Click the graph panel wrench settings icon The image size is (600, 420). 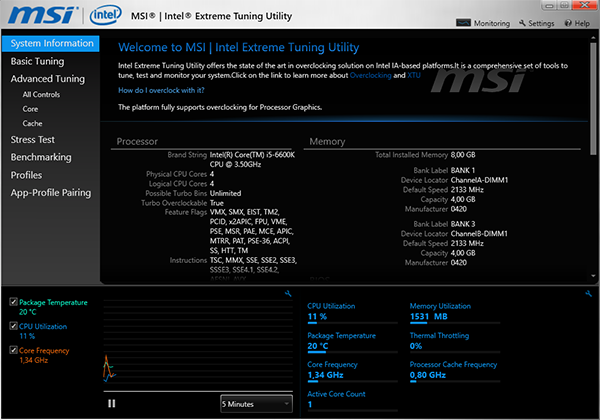(288, 293)
